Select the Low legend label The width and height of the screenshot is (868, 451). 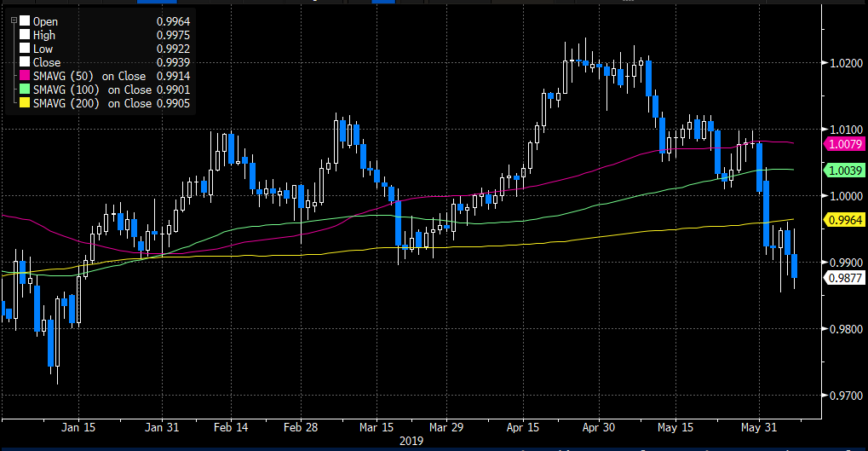(x=43, y=49)
